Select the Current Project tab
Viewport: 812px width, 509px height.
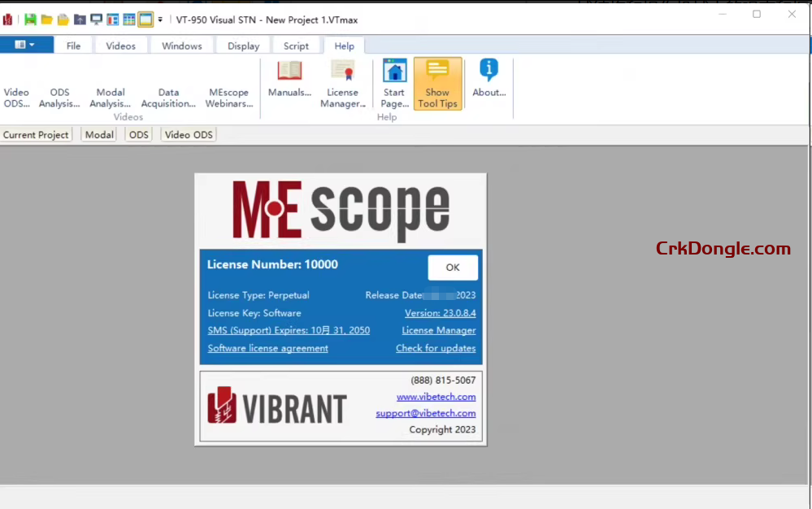pos(36,134)
